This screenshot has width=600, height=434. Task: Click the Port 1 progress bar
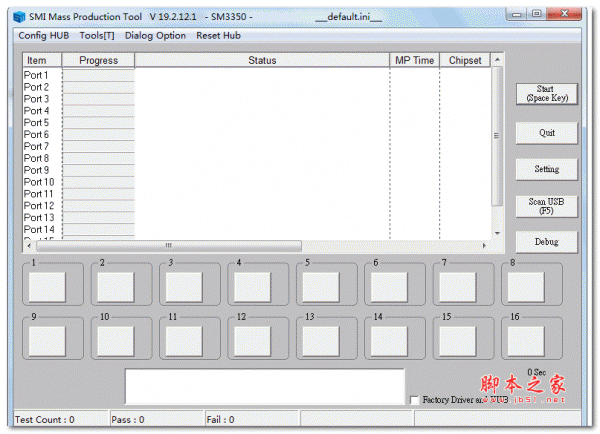[x=98, y=75]
